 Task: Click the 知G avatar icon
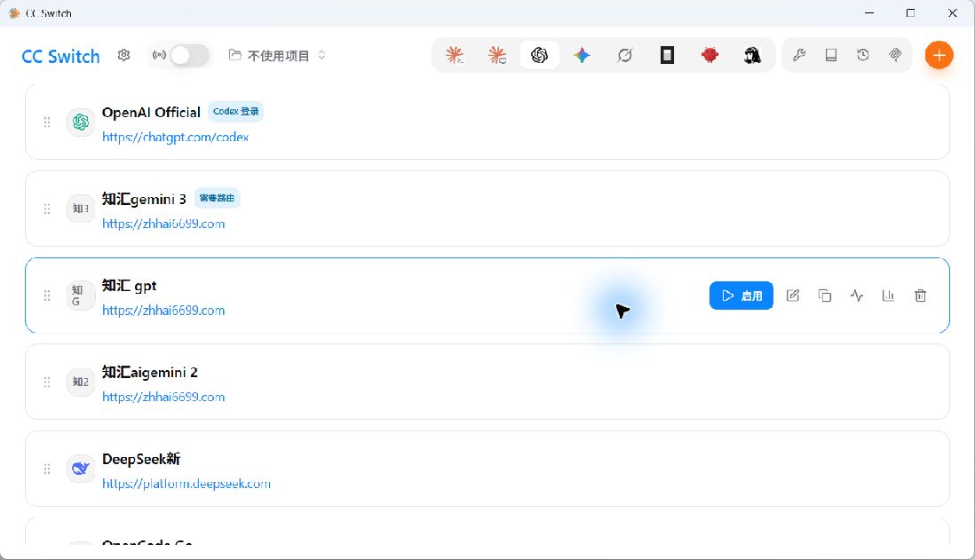click(81, 296)
